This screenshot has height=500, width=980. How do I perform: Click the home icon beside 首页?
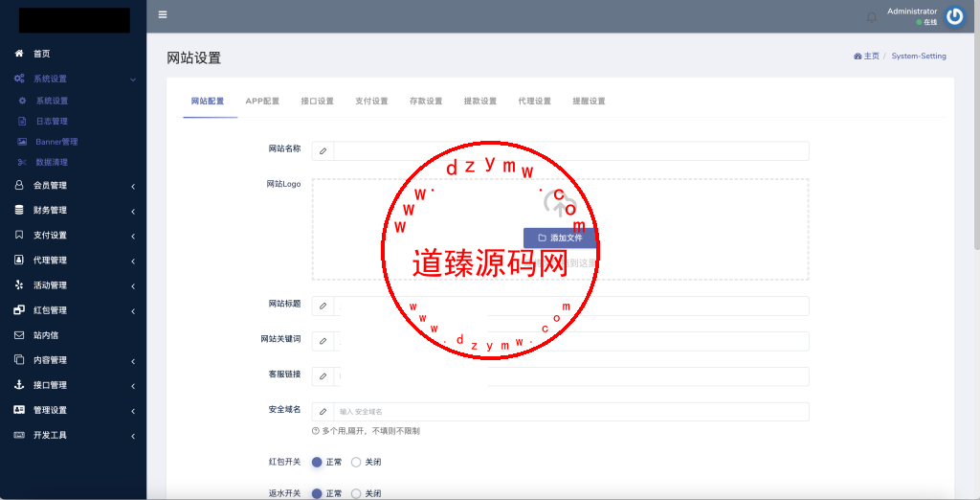click(x=19, y=54)
